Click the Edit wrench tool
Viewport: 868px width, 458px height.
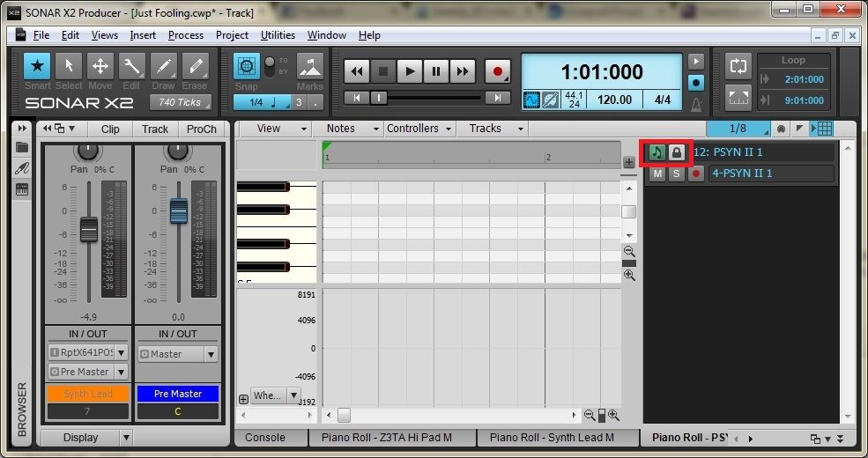point(132,68)
